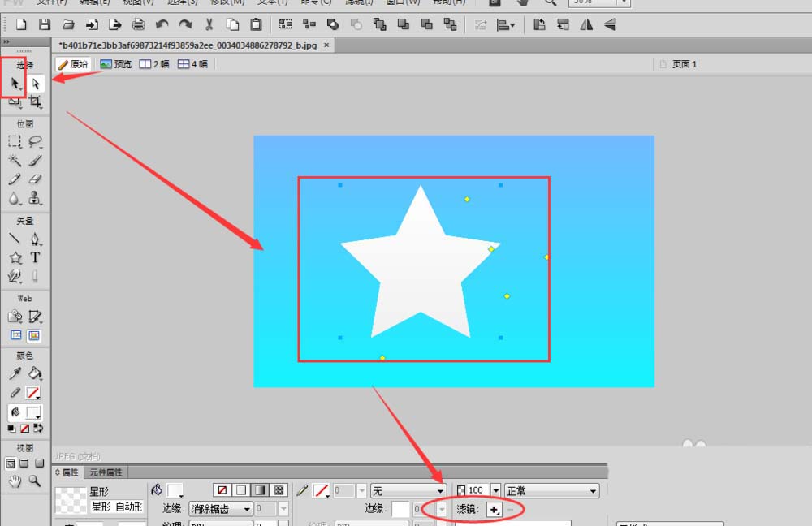This screenshot has width=812, height=526.
Task: Open the blend mode dropdown 正常
Action: (x=551, y=490)
